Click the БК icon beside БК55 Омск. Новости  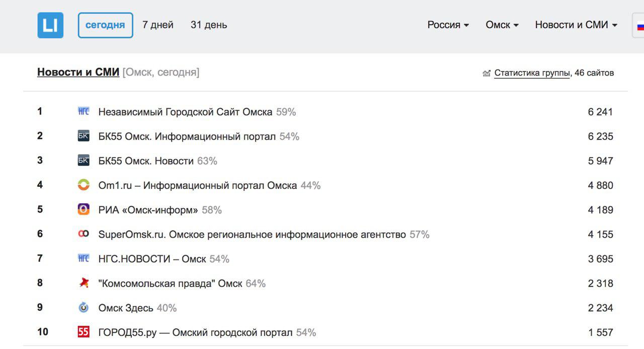tap(84, 161)
